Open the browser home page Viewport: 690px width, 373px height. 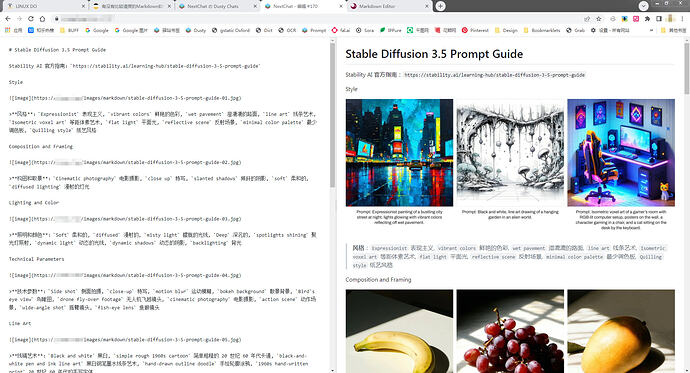coord(42,18)
